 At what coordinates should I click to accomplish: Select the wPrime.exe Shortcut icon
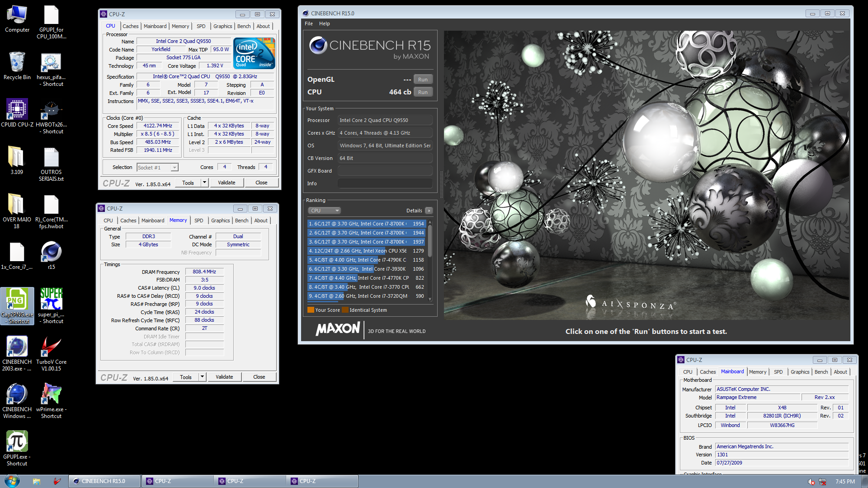(52, 401)
